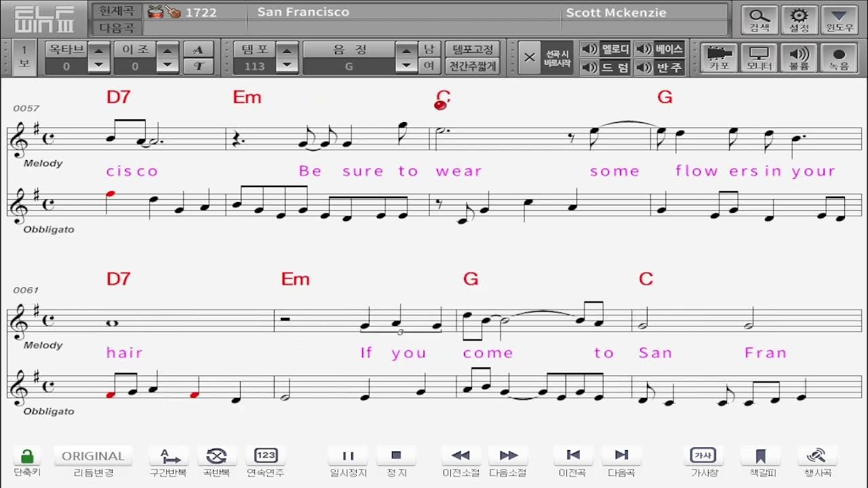Click the second-row G chord symbol

pos(471,279)
